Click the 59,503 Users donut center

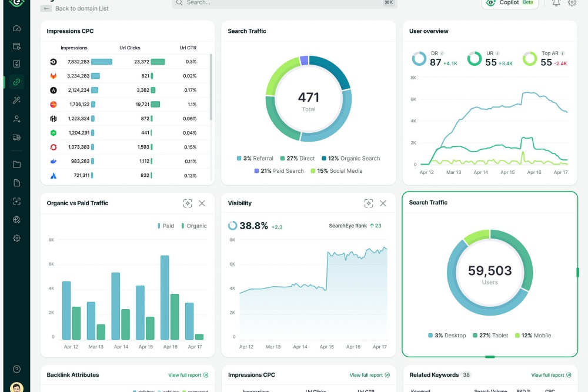point(490,274)
